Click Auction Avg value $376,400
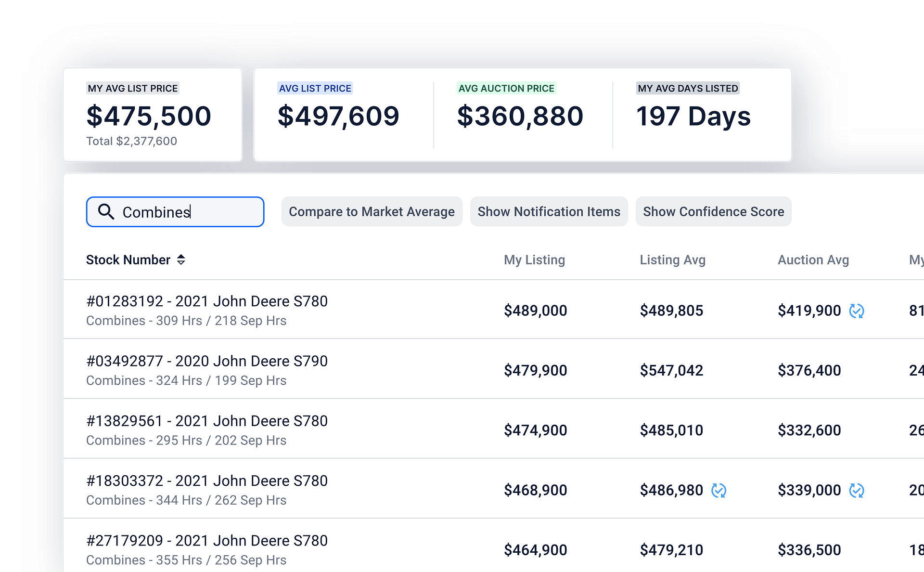 click(809, 370)
